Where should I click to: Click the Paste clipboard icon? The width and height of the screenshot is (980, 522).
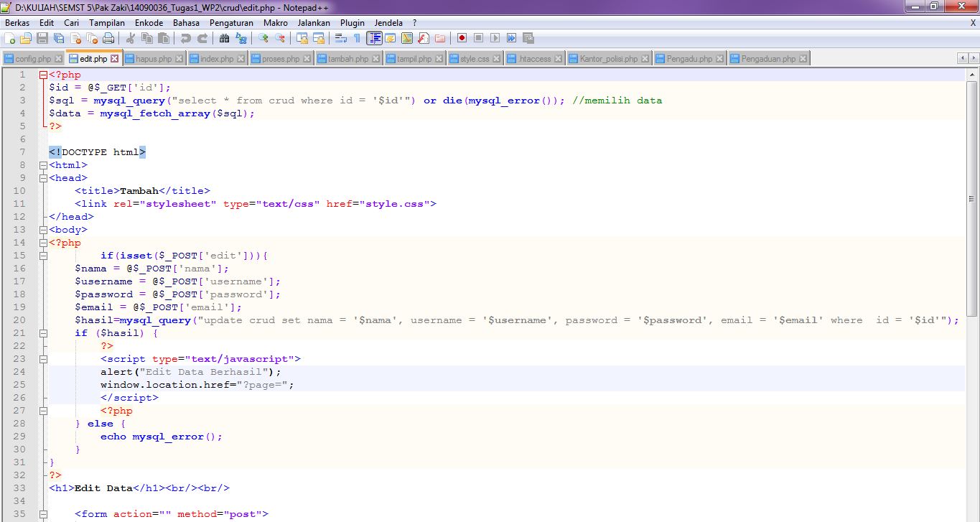click(x=164, y=38)
